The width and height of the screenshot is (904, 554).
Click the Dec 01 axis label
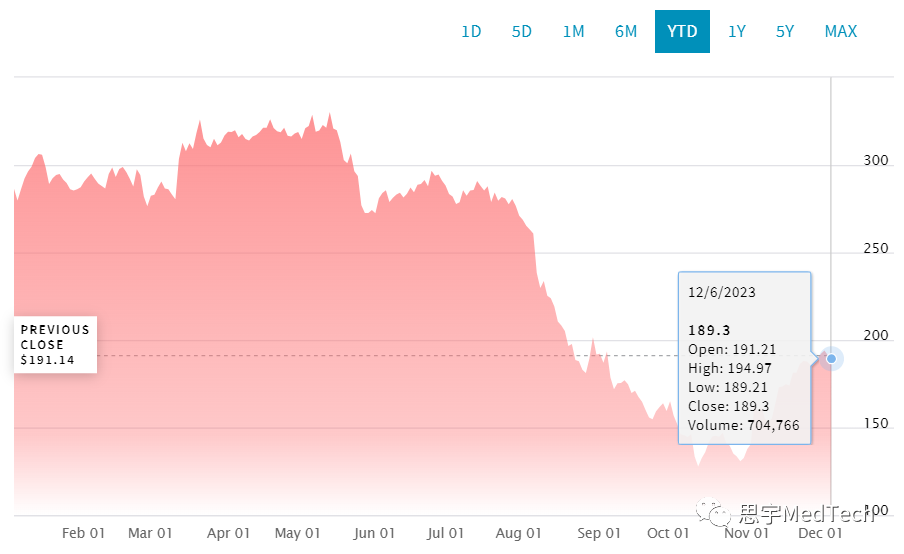point(821,533)
